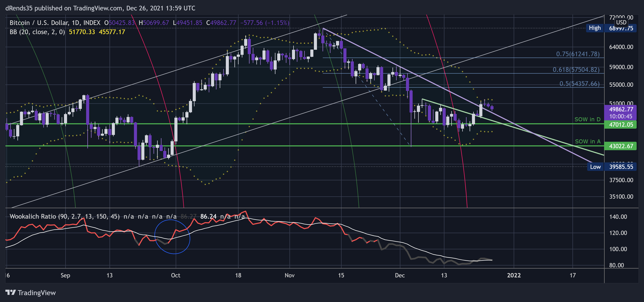This screenshot has height=302, width=644.
Task: Click Fibonacci level 0.5(54357.66)
Action: coord(579,83)
